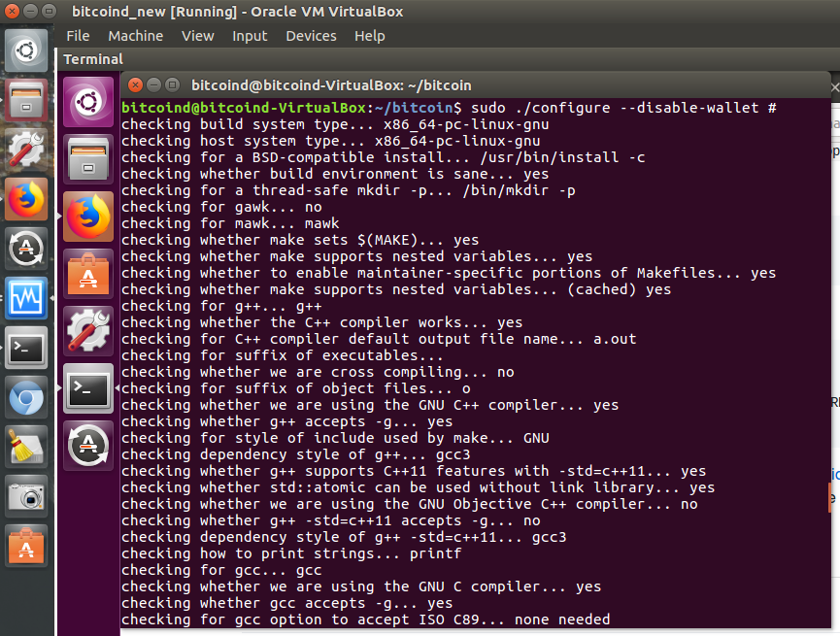The image size is (840, 636).
Task: Click line 'g++ supports C++11 features'
Action: pos(414,471)
